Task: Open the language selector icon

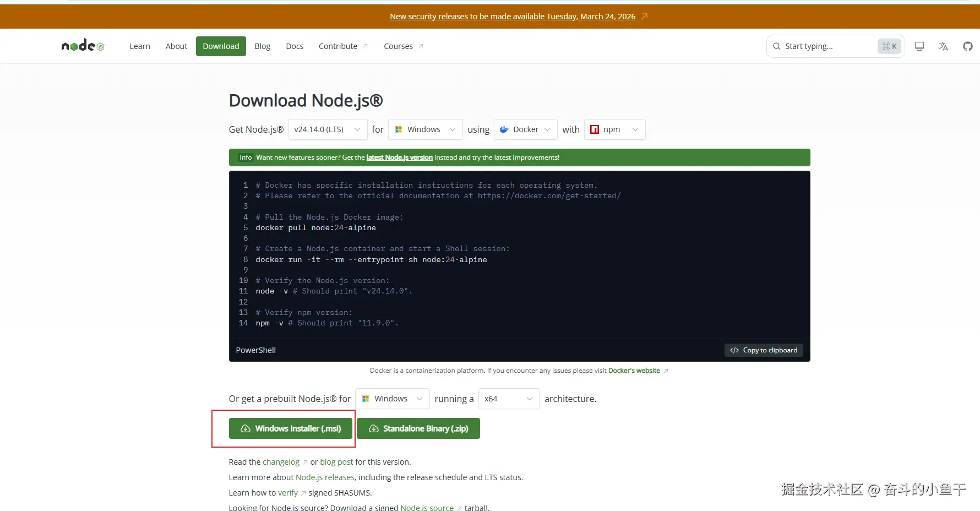Action: point(943,46)
